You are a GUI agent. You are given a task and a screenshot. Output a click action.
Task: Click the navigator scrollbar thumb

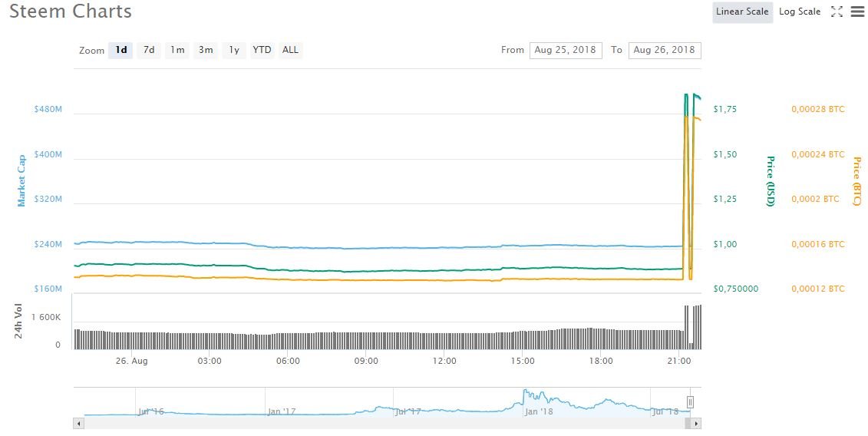688,424
